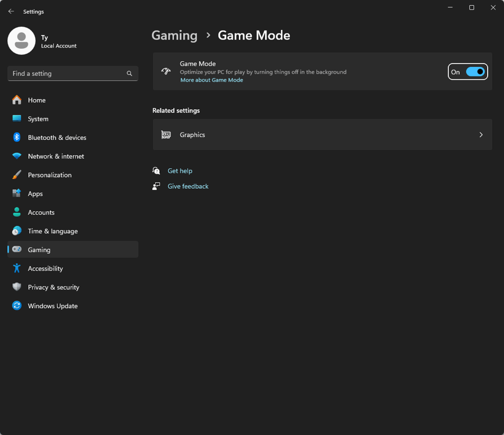
Task: Click the Accessibility figure icon
Action: point(17,268)
